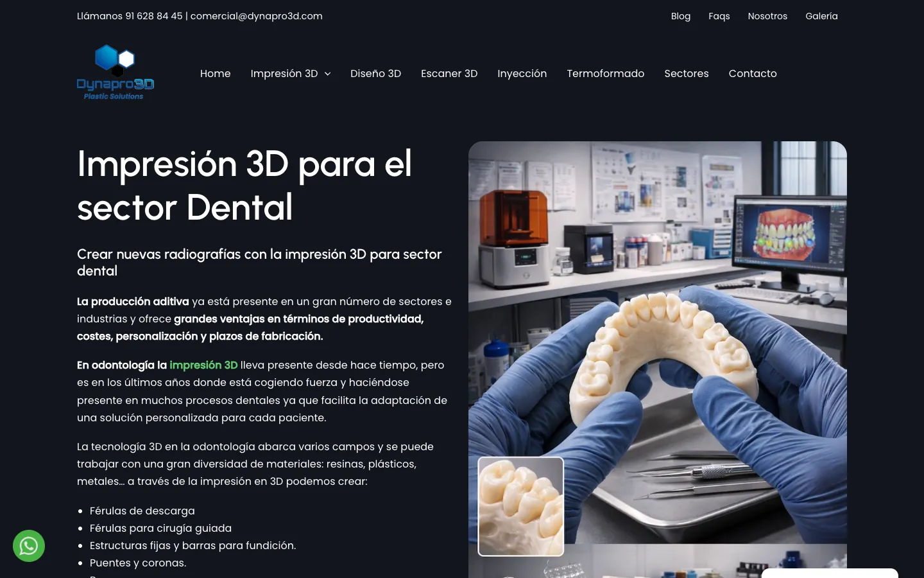
Task: Open the Faqs link
Action: point(719,16)
